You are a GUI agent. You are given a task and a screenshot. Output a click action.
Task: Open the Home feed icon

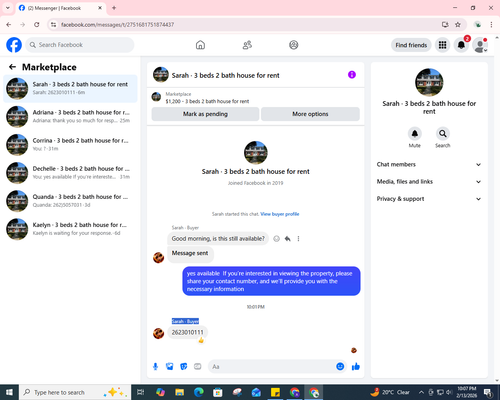[x=200, y=45]
